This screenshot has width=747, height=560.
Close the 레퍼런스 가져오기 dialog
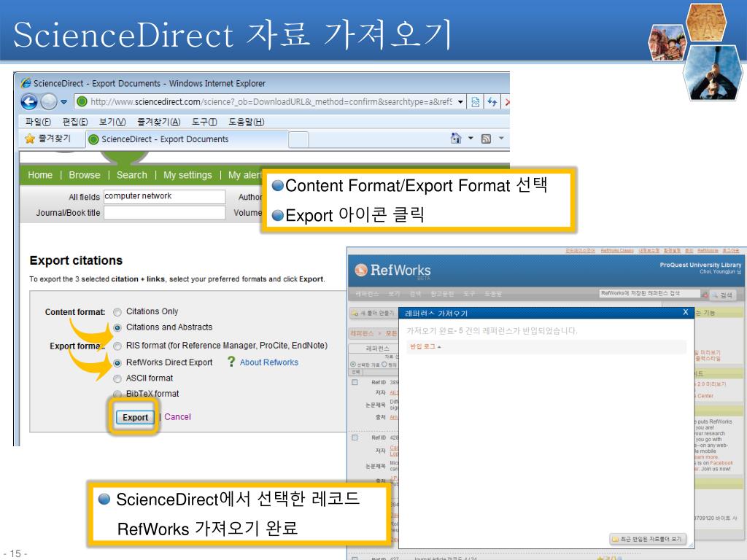686,312
